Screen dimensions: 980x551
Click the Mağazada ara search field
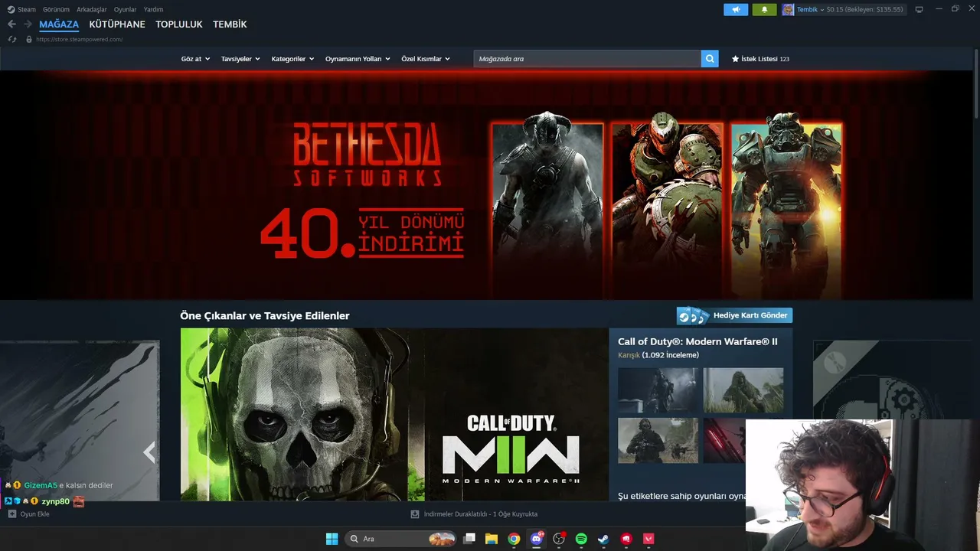click(x=587, y=59)
